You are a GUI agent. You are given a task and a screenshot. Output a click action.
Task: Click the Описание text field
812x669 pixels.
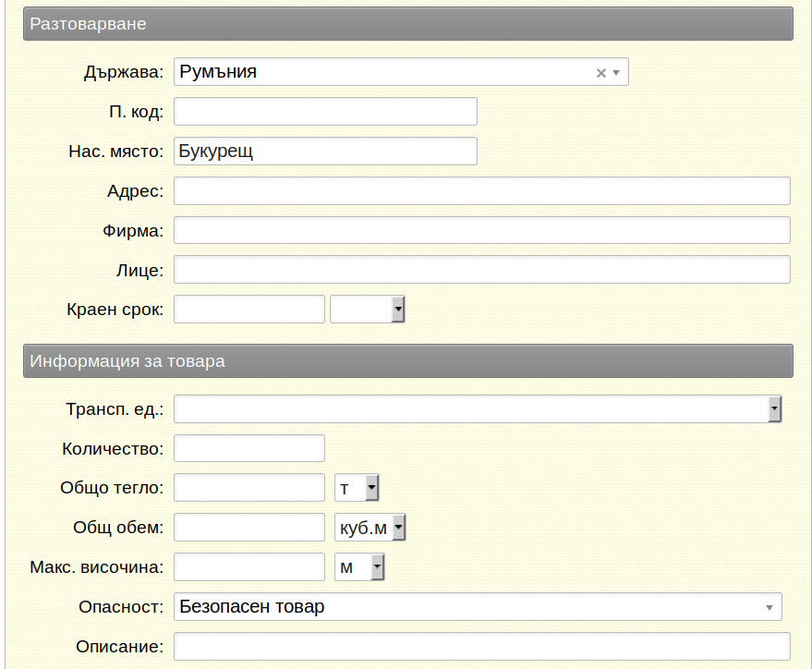(x=481, y=646)
